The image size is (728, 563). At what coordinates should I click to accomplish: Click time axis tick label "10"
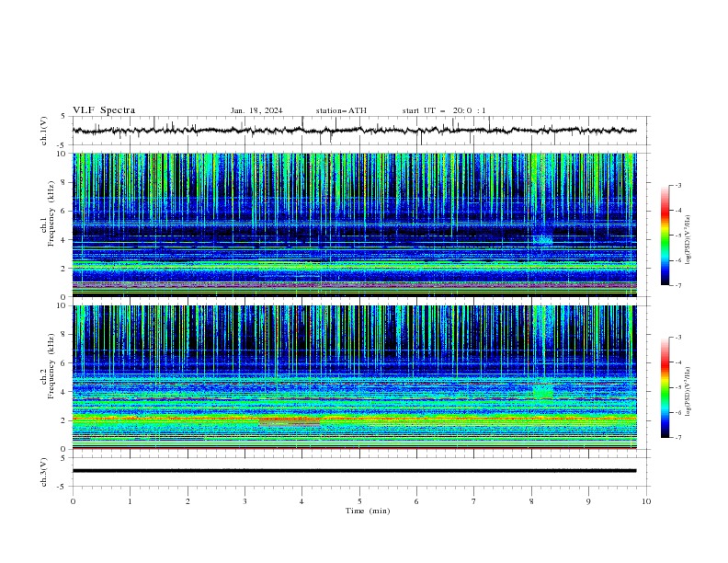(646, 501)
